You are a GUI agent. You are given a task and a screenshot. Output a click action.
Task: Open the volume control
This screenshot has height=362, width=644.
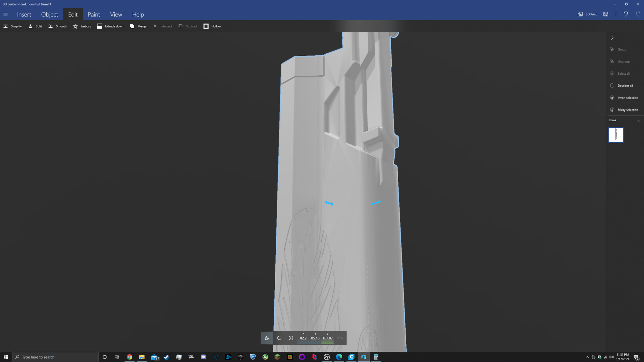click(611, 357)
